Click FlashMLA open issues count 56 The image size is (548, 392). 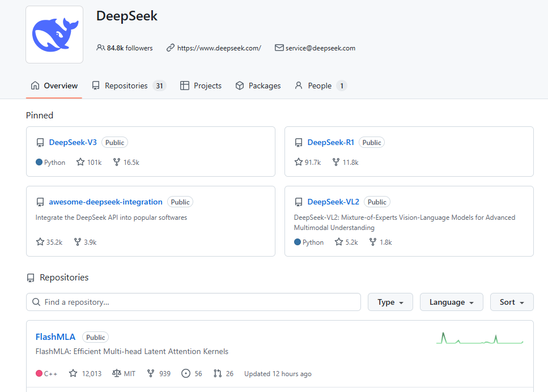(x=192, y=373)
